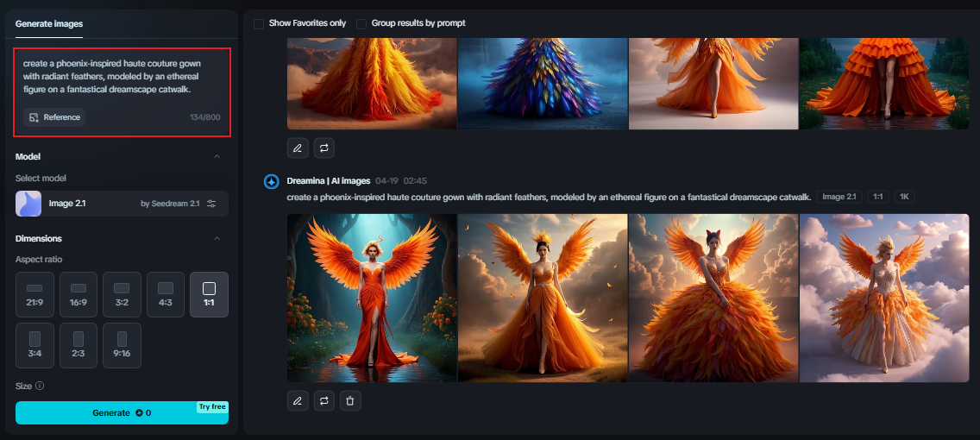Click the Image 2.1 model thumbnail icon

(x=28, y=204)
